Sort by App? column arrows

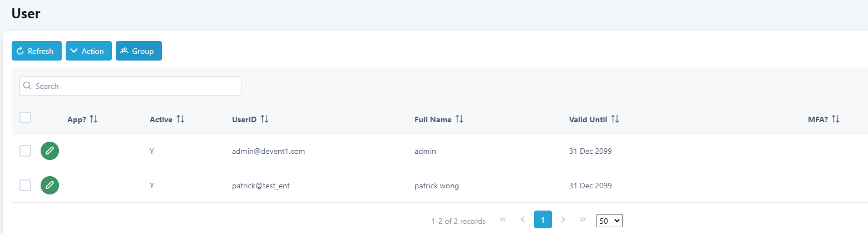[93, 119]
